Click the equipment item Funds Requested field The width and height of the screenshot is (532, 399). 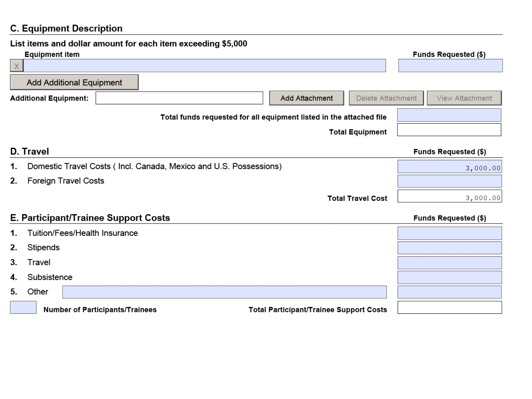450,66
